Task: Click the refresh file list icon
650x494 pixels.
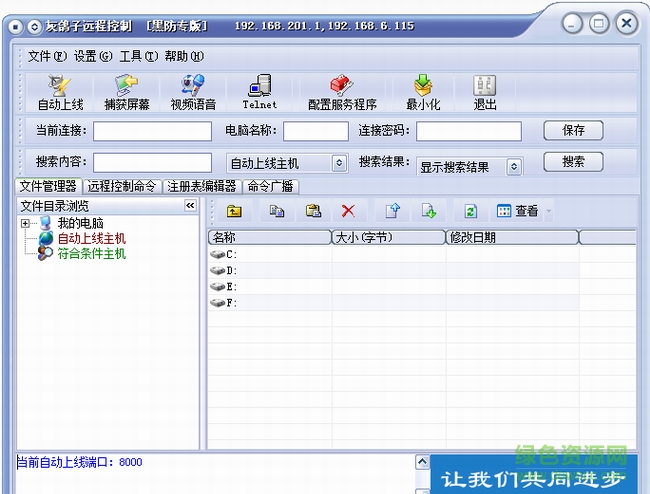Action: pos(470,211)
